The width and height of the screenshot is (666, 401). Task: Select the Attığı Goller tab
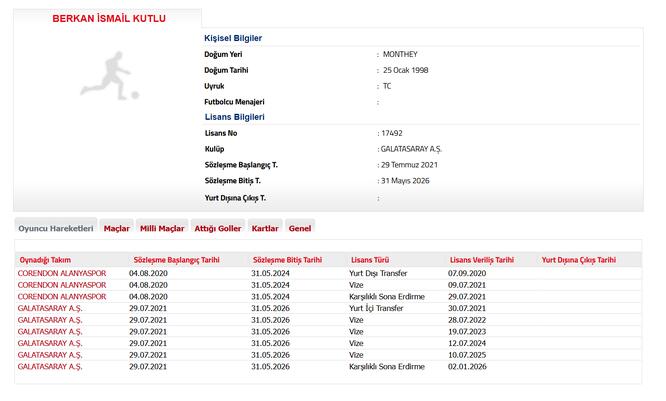218,228
